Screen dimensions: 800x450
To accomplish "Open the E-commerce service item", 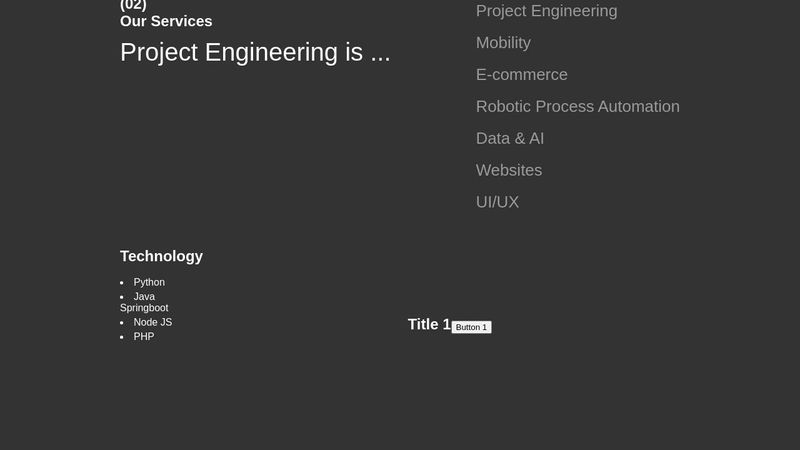I will (x=521, y=75).
